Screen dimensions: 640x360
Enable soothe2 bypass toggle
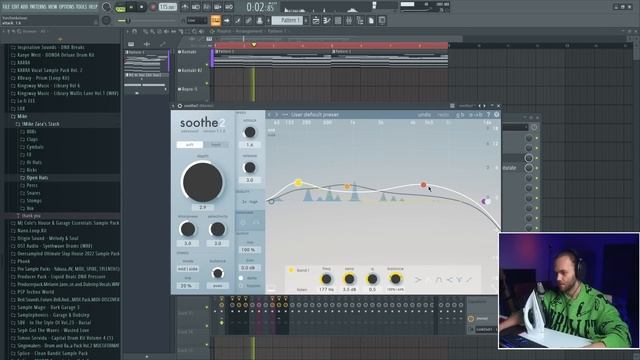[241, 286]
